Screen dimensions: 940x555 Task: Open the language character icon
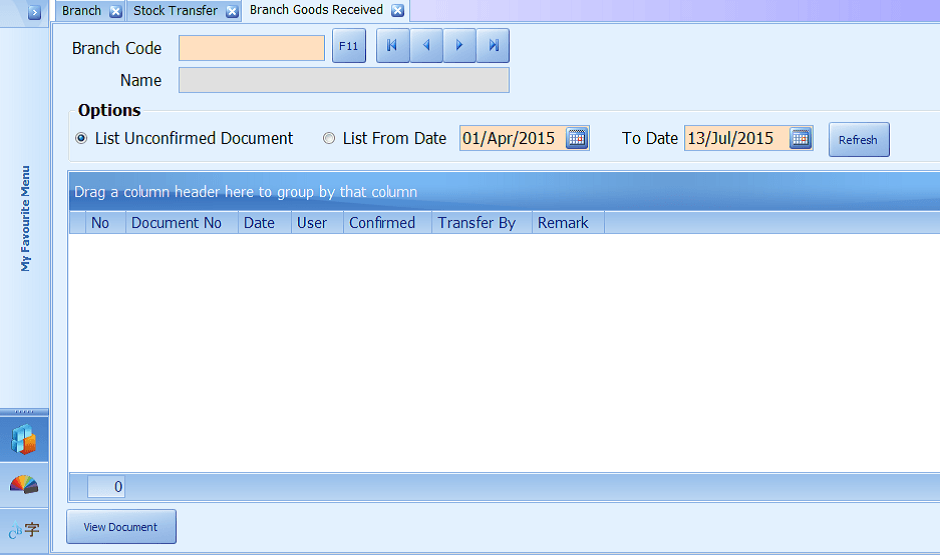(24, 530)
